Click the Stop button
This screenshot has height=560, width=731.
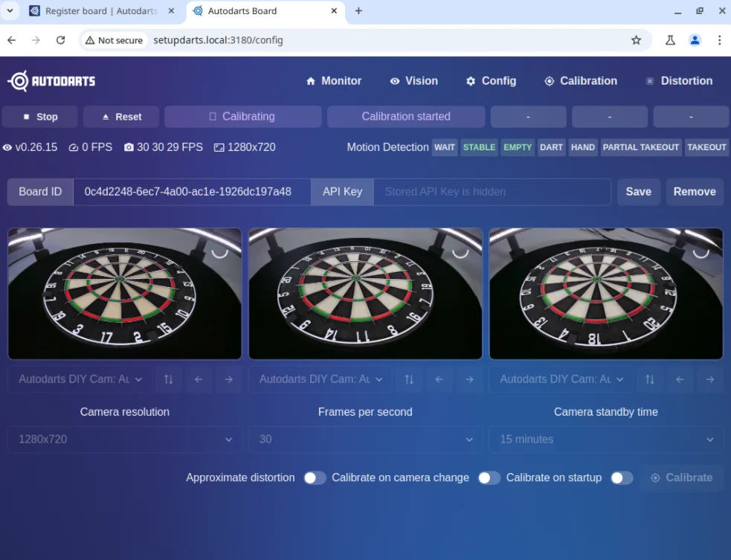(x=39, y=117)
